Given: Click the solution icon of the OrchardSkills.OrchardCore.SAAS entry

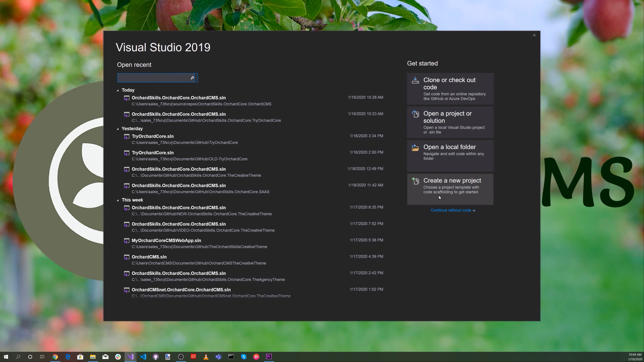Looking at the screenshot, I should 127,186.
